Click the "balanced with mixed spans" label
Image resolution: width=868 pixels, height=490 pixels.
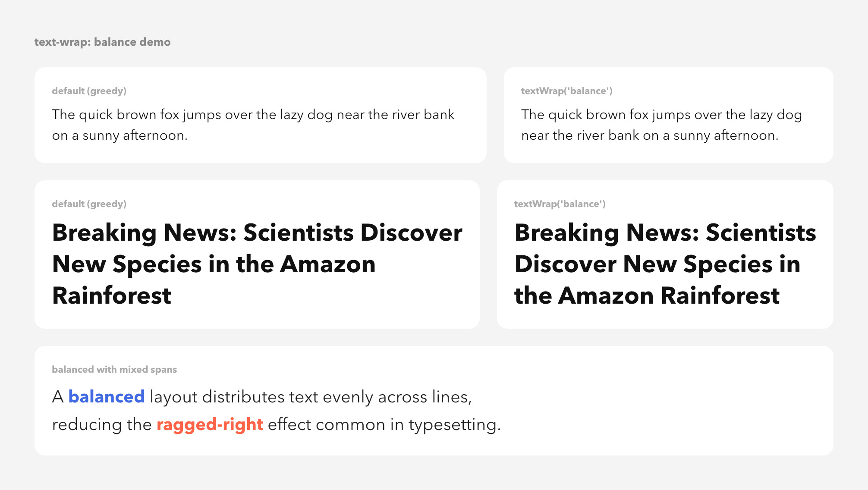(114, 370)
